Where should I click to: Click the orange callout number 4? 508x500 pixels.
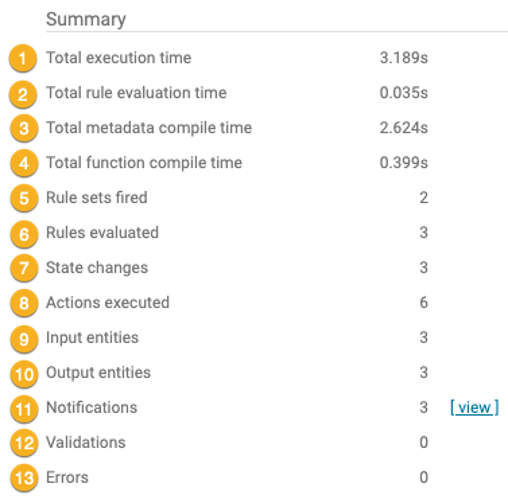click(x=24, y=163)
